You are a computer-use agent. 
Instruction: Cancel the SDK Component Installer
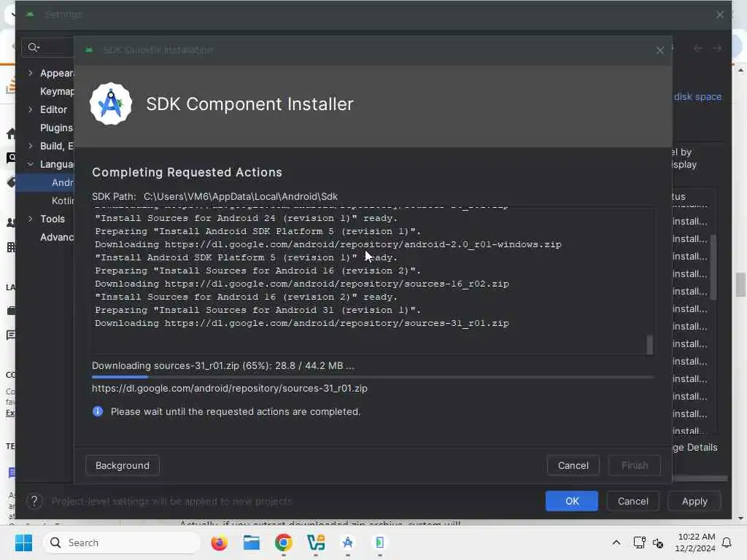tap(573, 465)
